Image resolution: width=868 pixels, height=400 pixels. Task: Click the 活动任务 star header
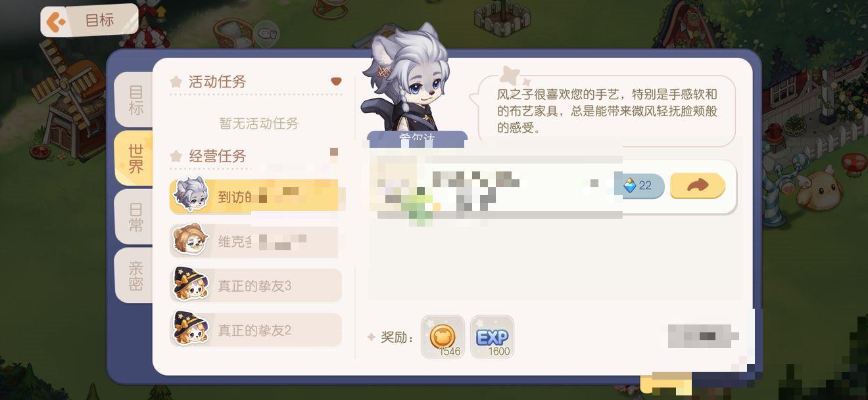point(208,81)
